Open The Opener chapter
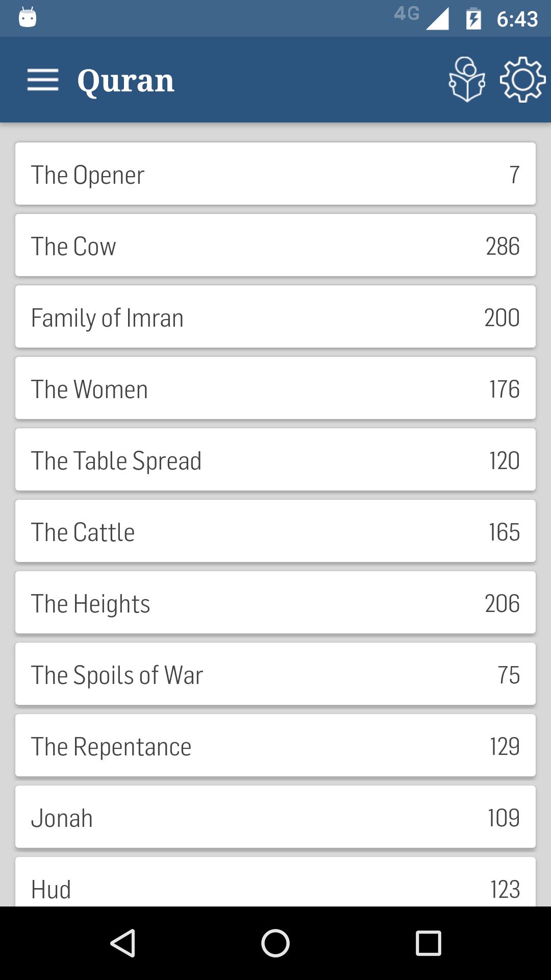551x980 pixels. (275, 174)
